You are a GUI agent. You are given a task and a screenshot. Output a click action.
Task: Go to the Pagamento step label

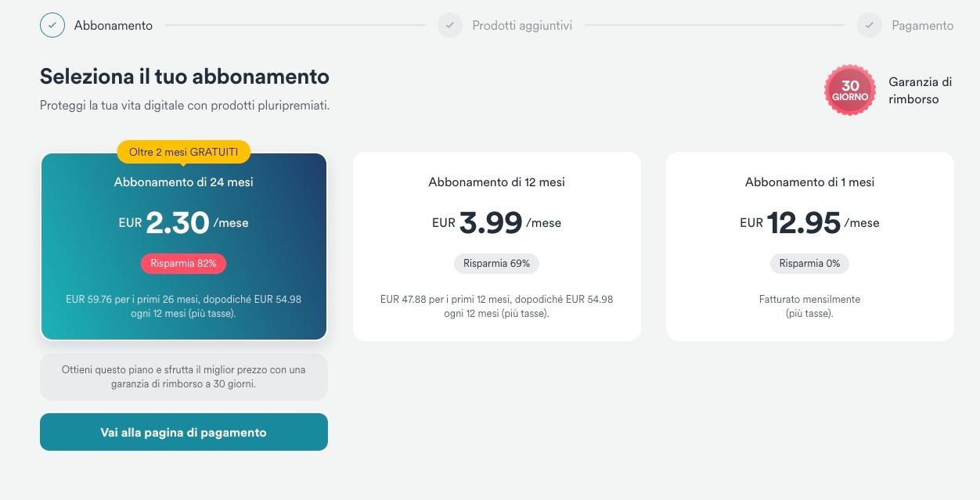923,26
